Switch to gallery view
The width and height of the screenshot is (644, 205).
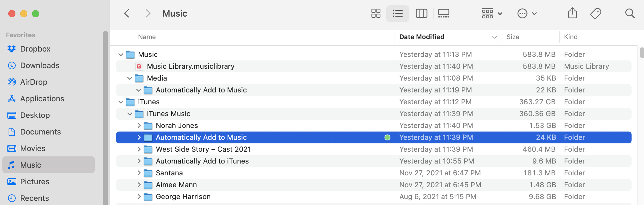pyautogui.click(x=443, y=13)
